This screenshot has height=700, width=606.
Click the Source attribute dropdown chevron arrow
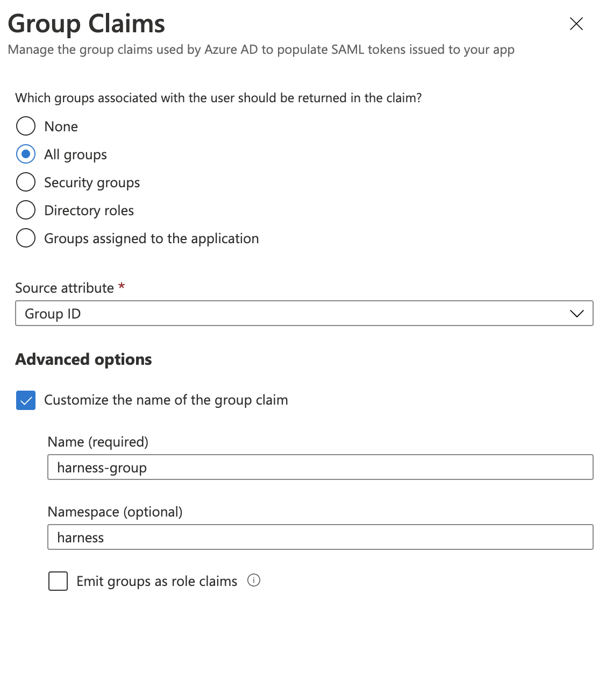[576, 314]
